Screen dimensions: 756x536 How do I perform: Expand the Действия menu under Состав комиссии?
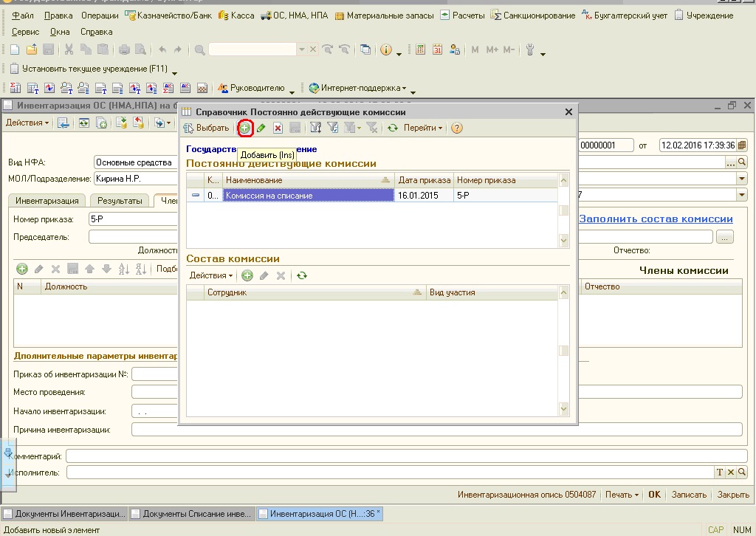[210, 275]
